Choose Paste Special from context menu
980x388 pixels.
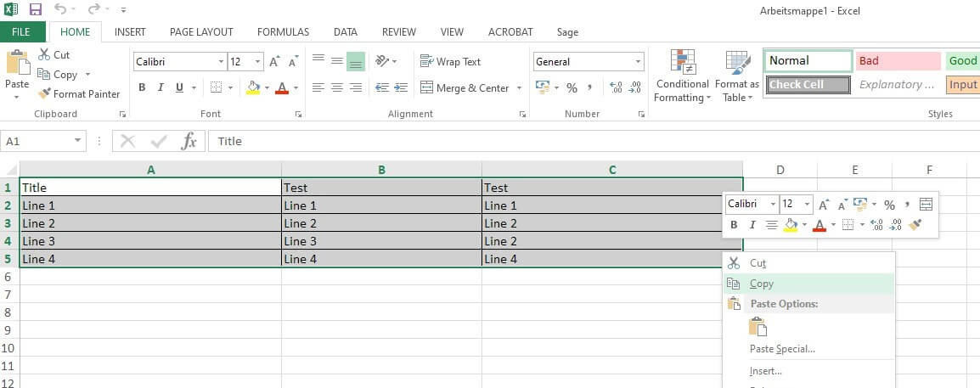point(782,349)
